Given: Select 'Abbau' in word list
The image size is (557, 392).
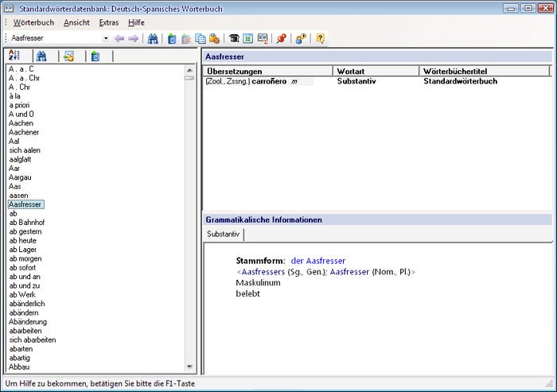Looking at the screenshot, I should [x=19, y=367].
